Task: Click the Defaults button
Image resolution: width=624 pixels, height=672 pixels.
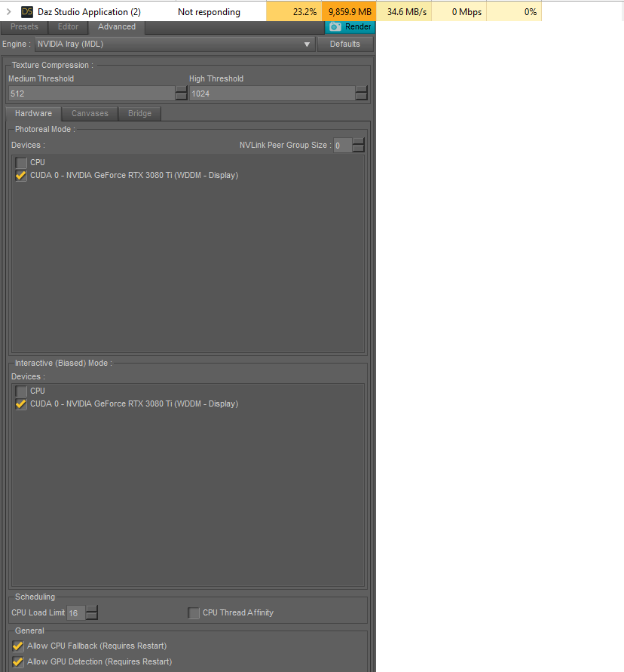Action: tap(344, 44)
